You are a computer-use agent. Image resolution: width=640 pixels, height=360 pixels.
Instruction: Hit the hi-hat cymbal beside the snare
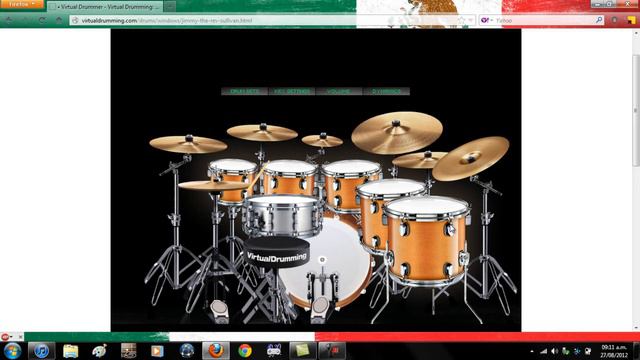tap(212, 186)
